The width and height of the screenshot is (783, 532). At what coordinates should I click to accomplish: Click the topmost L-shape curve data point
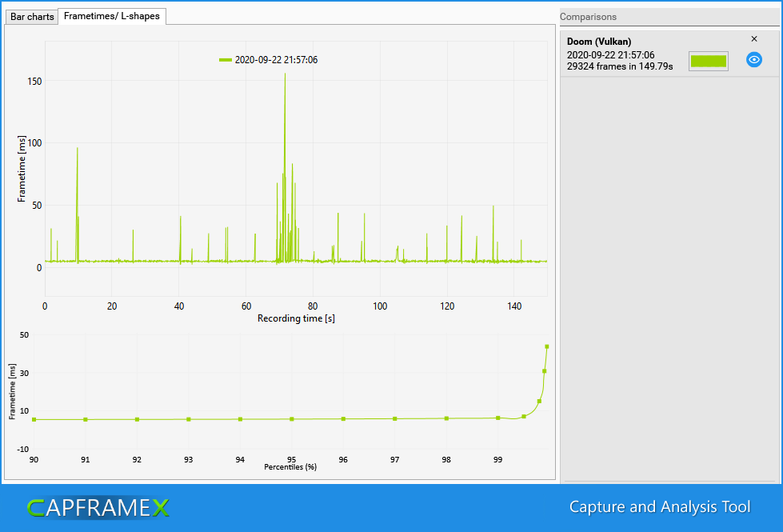click(547, 346)
